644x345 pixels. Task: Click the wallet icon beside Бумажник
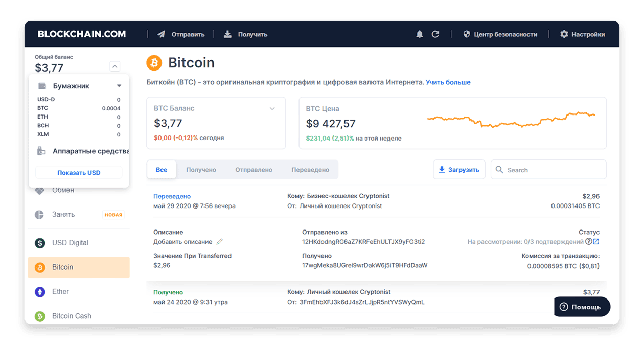pos(42,86)
